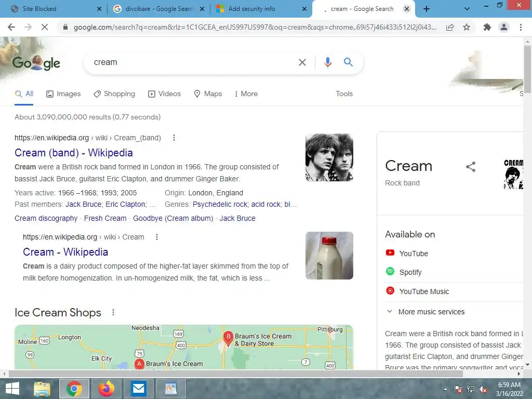
Task: Open the Cream - Wikipedia dairy link
Action: pyautogui.click(x=65, y=252)
